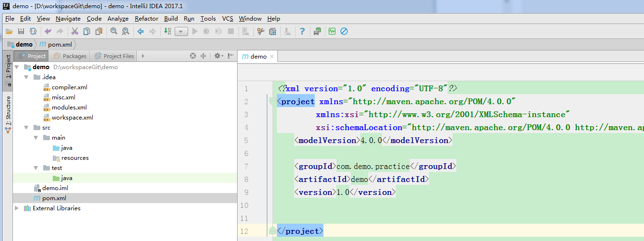Click Collapse All icon in Project panel
644x241 pixels.
(x=203, y=56)
